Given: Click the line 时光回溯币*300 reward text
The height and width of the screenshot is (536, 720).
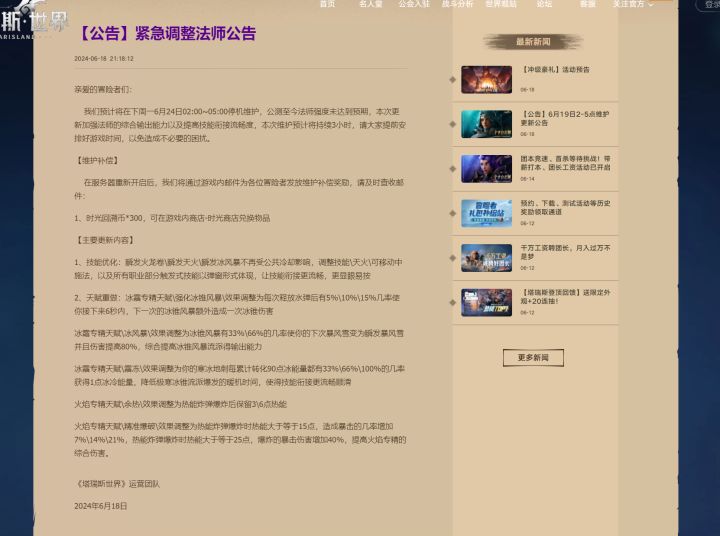Looking at the screenshot, I should tap(172, 218).
